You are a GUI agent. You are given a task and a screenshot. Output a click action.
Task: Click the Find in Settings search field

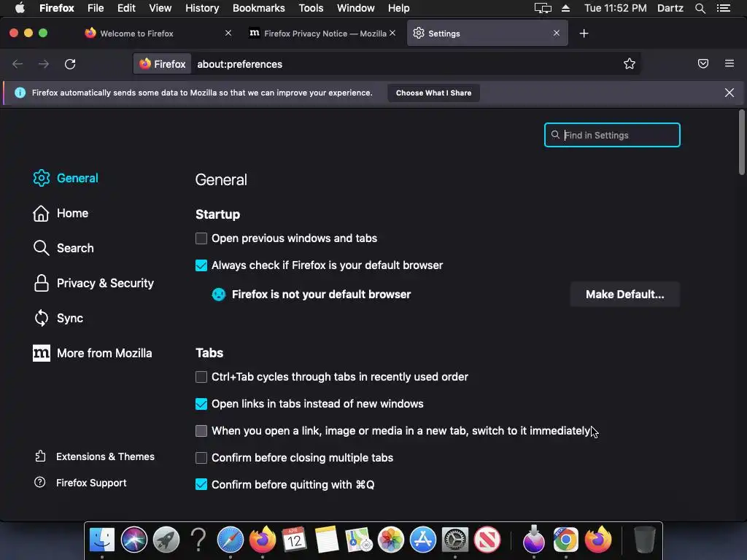pyautogui.click(x=612, y=135)
